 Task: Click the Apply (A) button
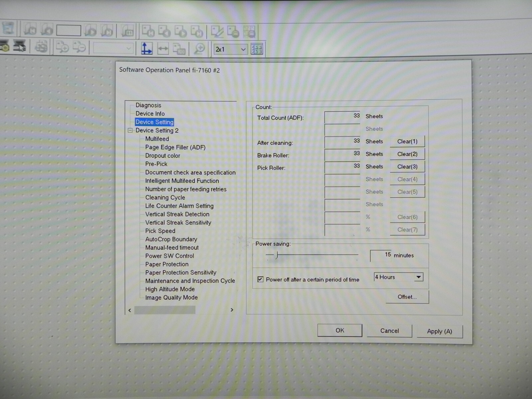point(440,331)
